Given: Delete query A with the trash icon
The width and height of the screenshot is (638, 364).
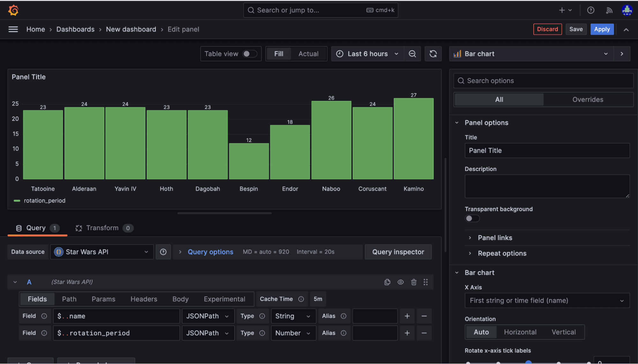Looking at the screenshot, I should click(414, 282).
